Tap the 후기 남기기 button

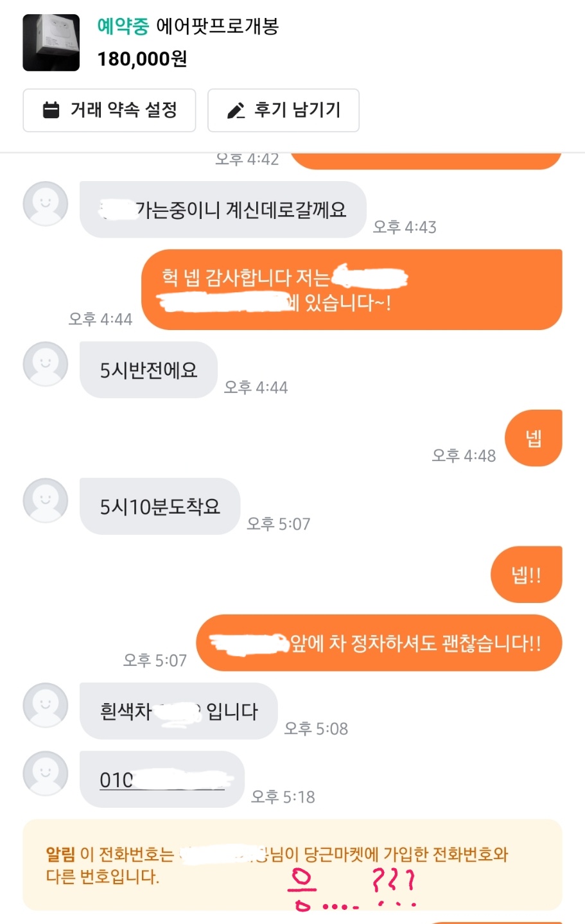[283, 110]
